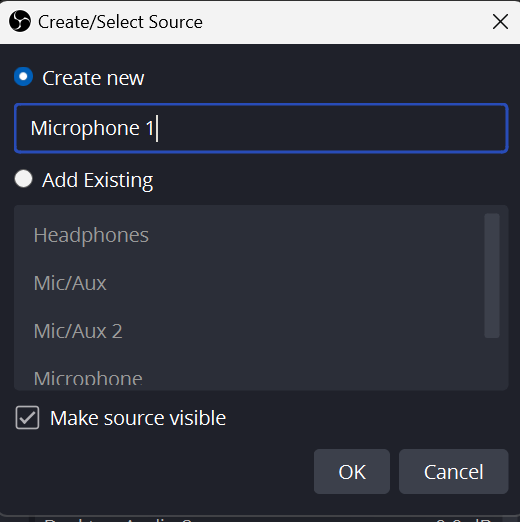The image size is (520, 522).
Task: Focus the Microphone 1 source name field
Action: pos(261,128)
